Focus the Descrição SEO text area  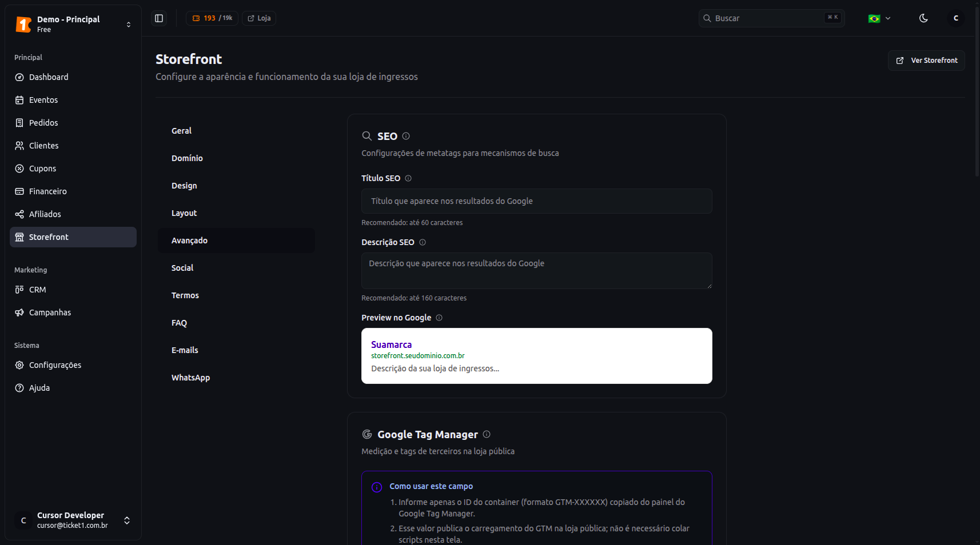(x=537, y=271)
